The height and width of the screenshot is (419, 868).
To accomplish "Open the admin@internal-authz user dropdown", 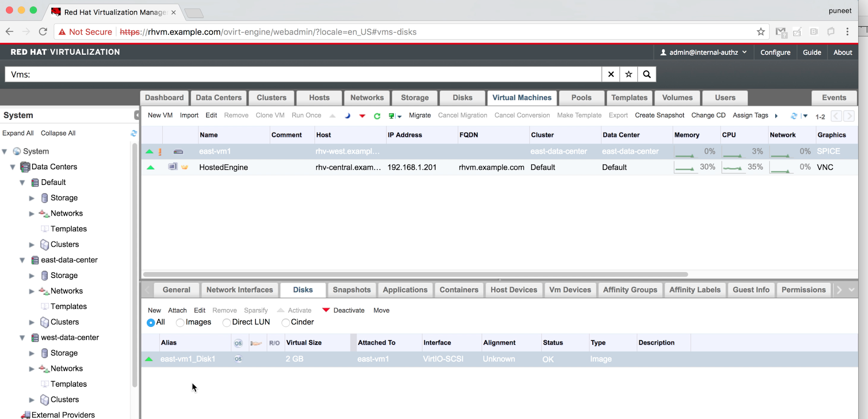I will point(704,52).
